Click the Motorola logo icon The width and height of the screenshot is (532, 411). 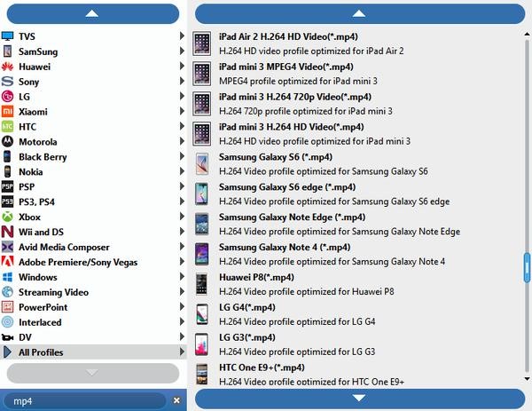click(7, 141)
